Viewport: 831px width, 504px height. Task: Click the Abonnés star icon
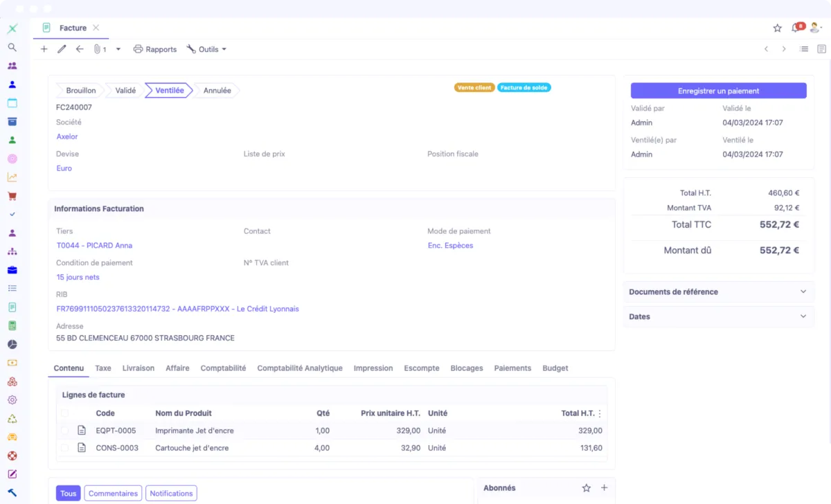pyautogui.click(x=587, y=488)
